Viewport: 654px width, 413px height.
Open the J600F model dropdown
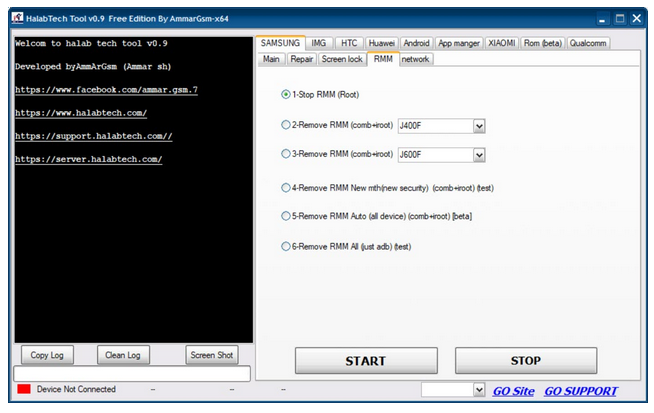click(479, 155)
